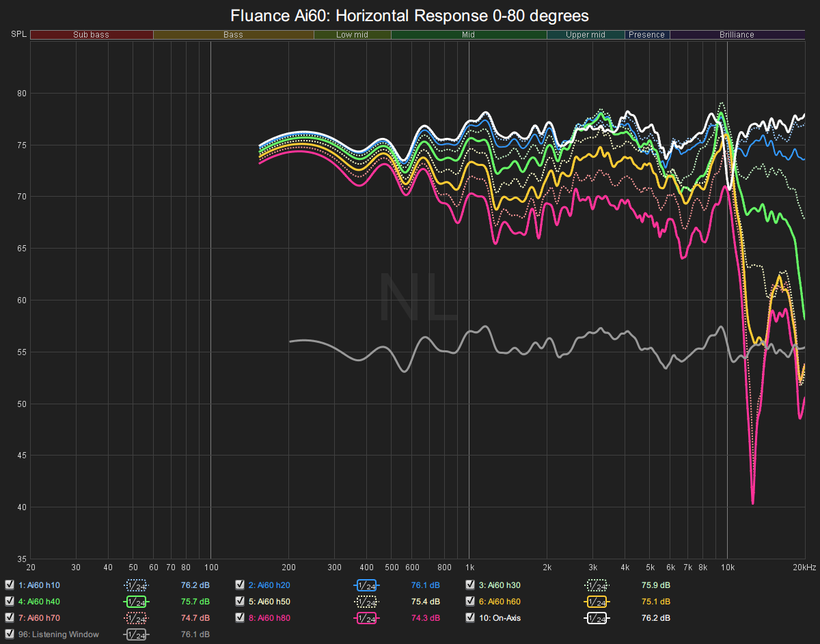Toggle the Ai60 h60 trace checkbox
820x644 pixels.
[470, 602]
